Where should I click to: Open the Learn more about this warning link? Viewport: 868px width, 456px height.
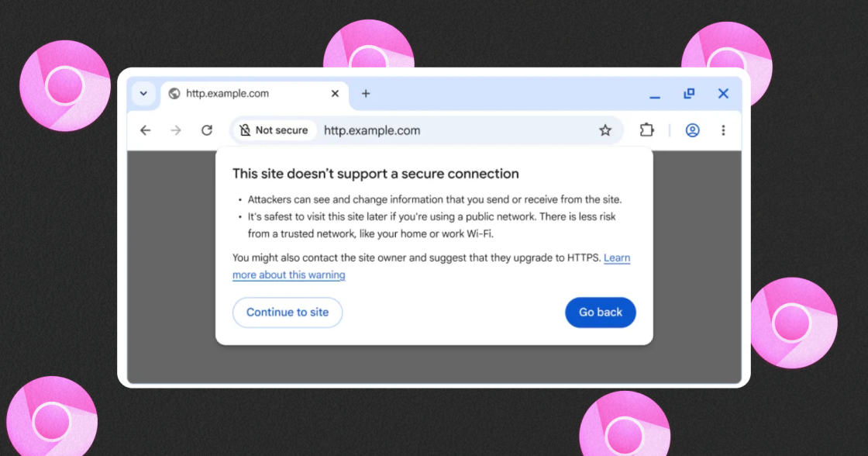288,275
